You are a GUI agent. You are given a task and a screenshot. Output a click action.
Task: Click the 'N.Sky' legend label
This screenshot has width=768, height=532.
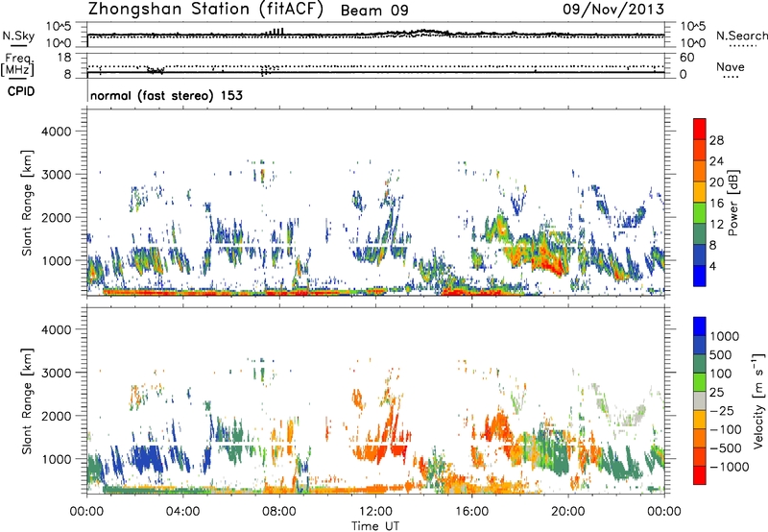18,36
